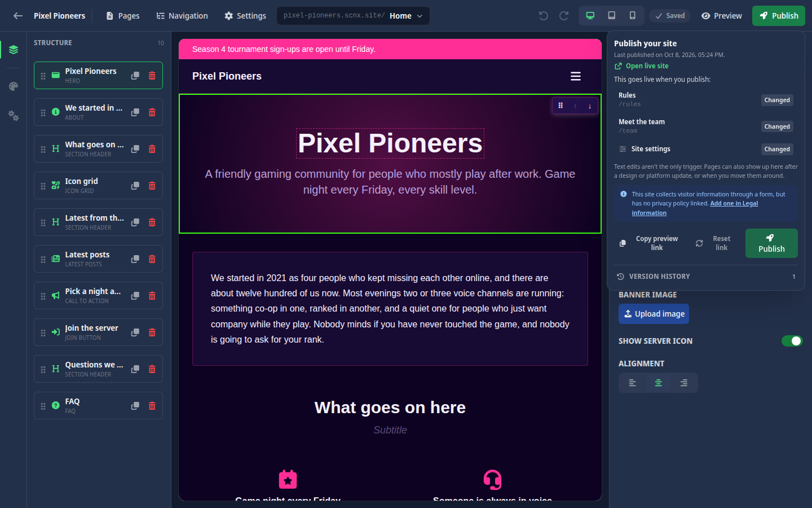Delete the Pixel Pioneers hero block
The height and width of the screenshot is (508, 812).
coord(152,76)
